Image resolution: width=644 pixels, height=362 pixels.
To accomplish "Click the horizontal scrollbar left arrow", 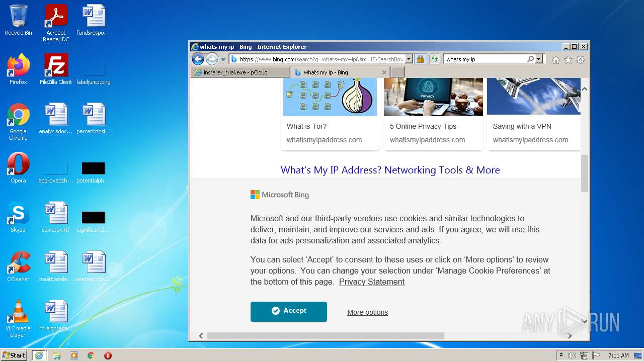I will (201, 336).
